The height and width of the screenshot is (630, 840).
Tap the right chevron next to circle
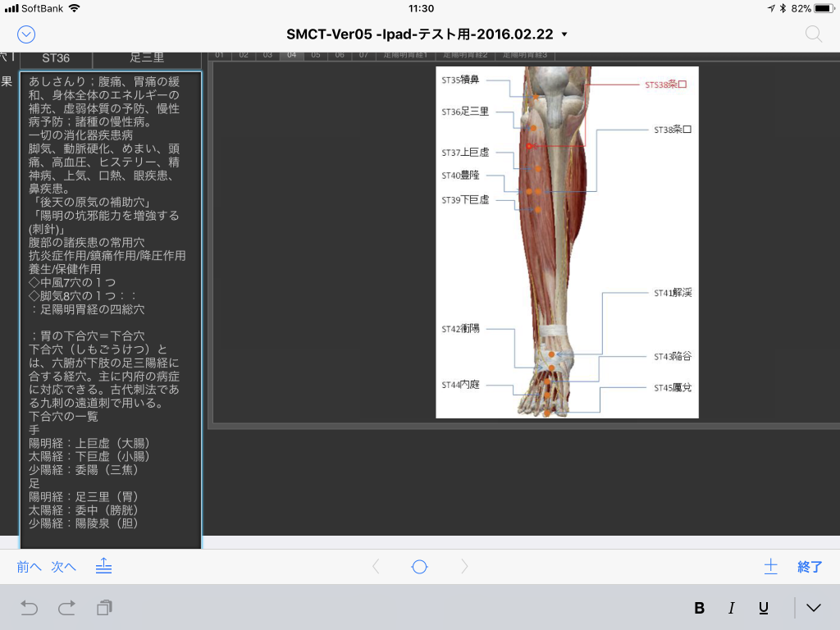pyautogui.click(x=464, y=566)
